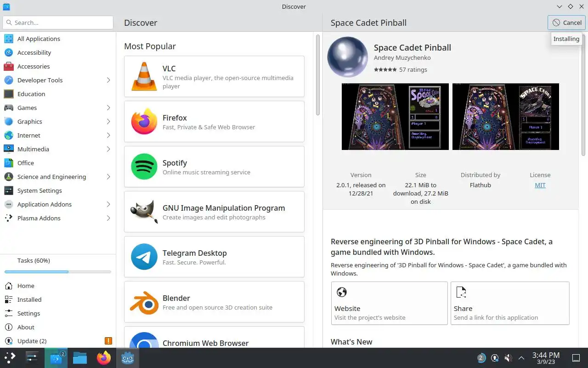This screenshot has width=588, height=368.
Task: Open the About page
Action: [58, 327]
